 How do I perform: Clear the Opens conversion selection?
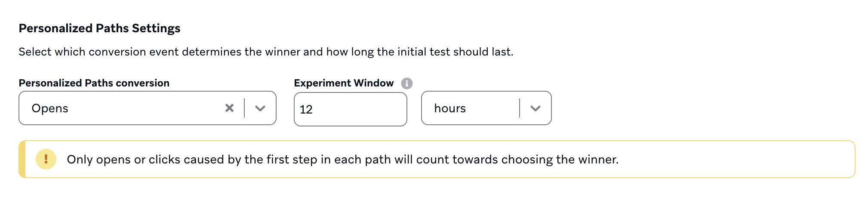tap(229, 108)
